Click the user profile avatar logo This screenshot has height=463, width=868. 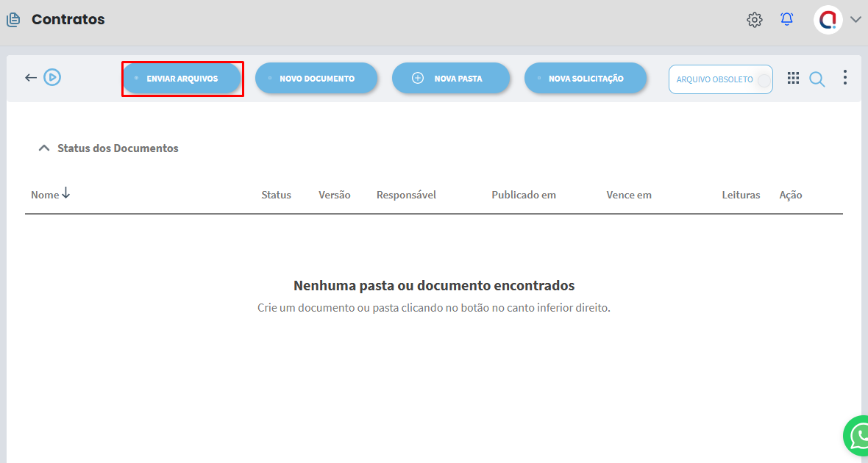(x=828, y=20)
